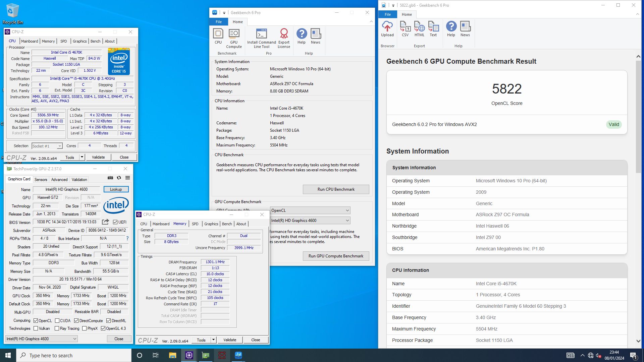Collapse ribbon in 5822.gb6 result window

tap(638, 14)
